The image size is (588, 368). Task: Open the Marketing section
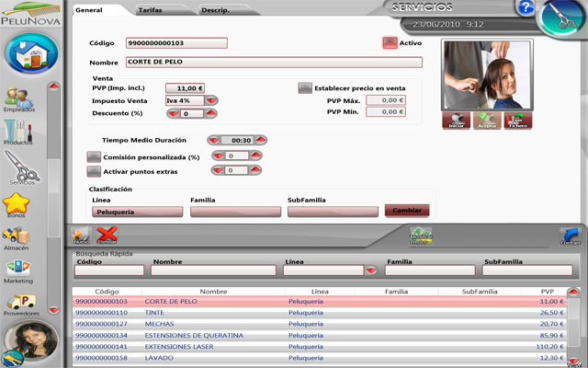pos(18,271)
